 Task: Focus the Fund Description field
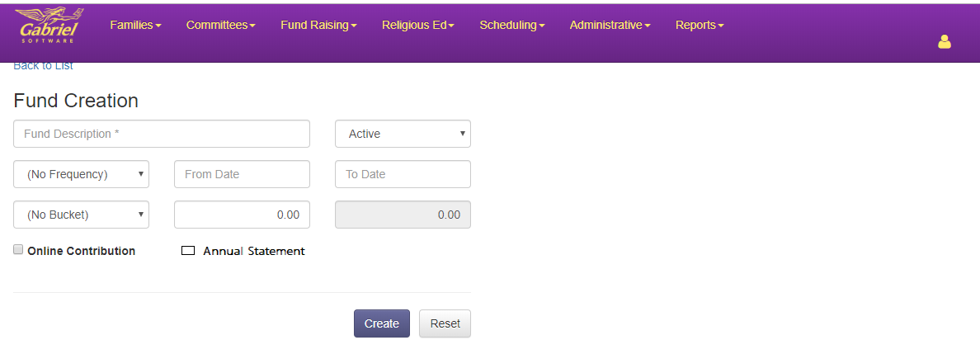point(161,134)
